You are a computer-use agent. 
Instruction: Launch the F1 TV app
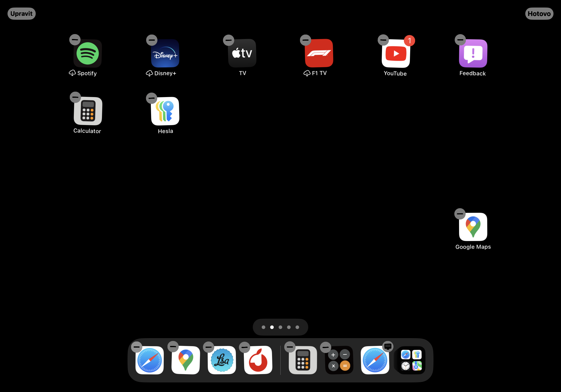319,53
